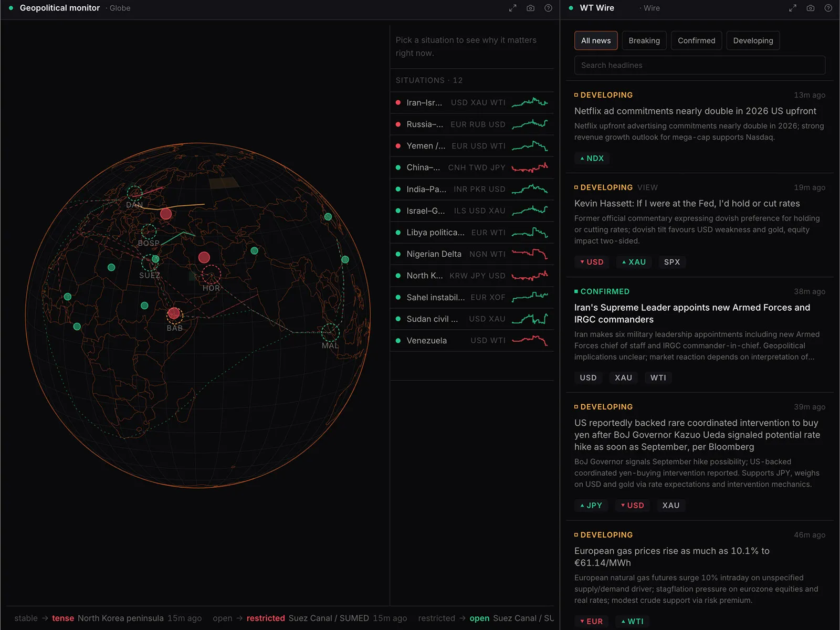Click the restricted Suez Canal / SUMED ticker item

pyautogui.click(x=310, y=618)
